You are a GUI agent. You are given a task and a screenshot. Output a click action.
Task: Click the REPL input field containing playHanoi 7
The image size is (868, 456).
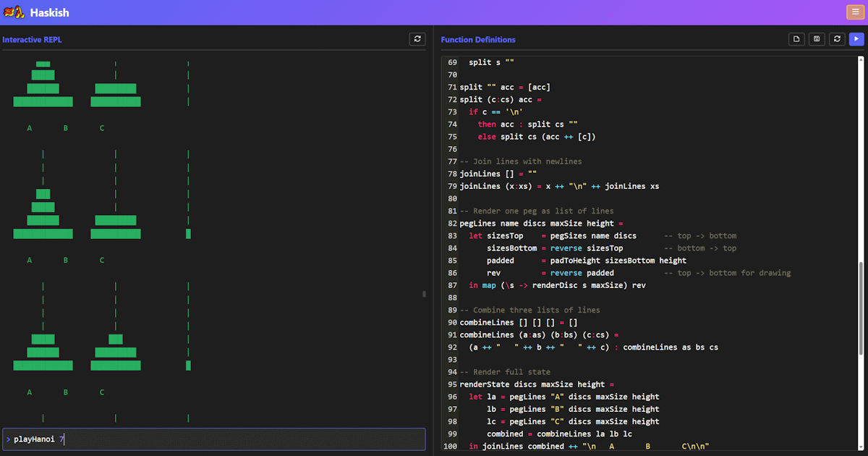(x=214, y=439)
